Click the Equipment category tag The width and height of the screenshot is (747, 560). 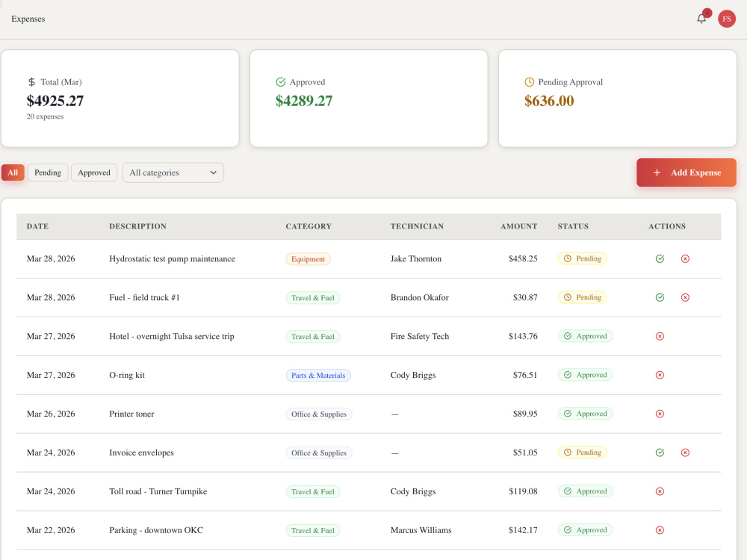(308, 259)
